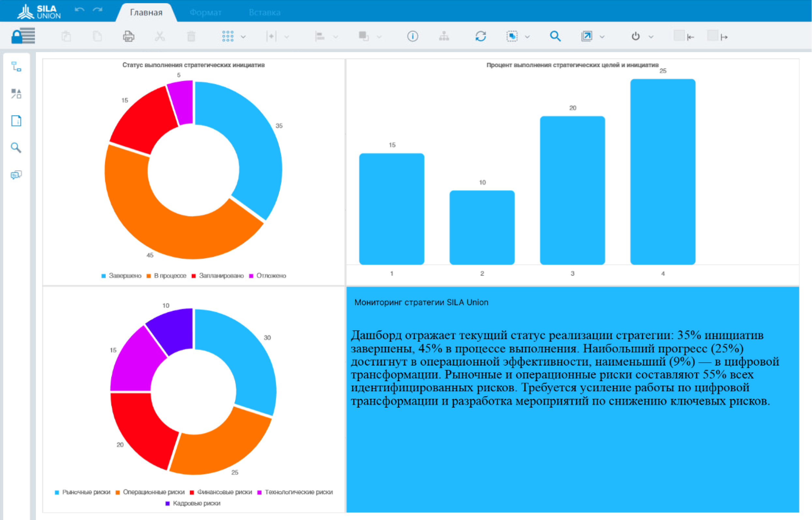Click the undo arrow icon

tap(80, 10)
